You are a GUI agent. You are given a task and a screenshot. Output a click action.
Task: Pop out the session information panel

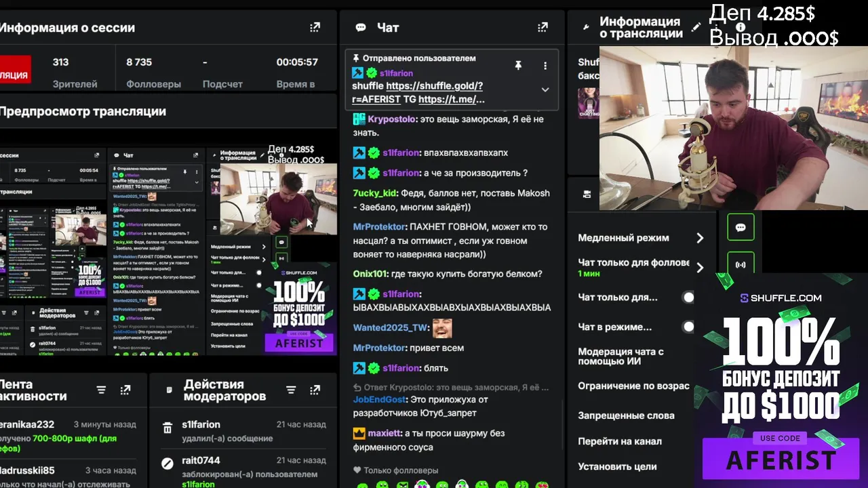(315, 28)
